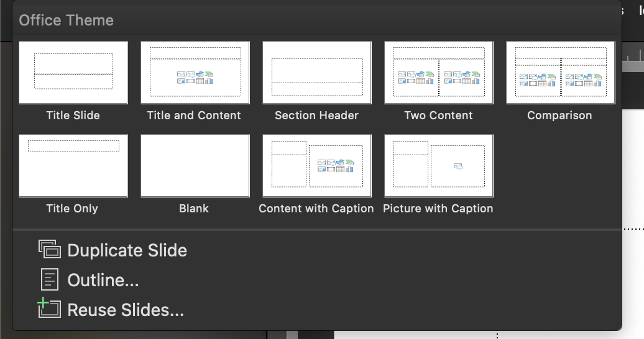Viewport: 644px width, 339px height.
Task: Pick the Content with Caption layout
Action: (317, 166)
